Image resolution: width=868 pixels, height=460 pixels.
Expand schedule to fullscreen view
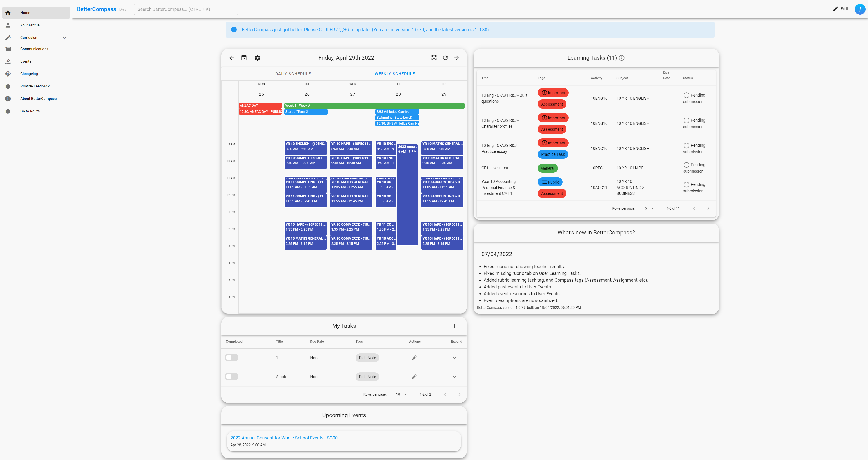[x=434, y=58]
